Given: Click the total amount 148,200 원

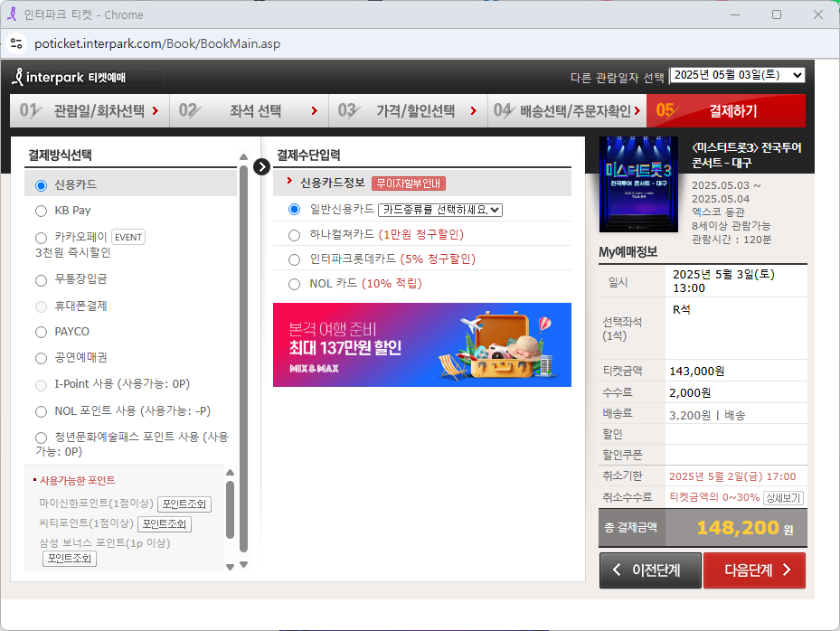Looking at the screenshot, I should coord(745,528).
